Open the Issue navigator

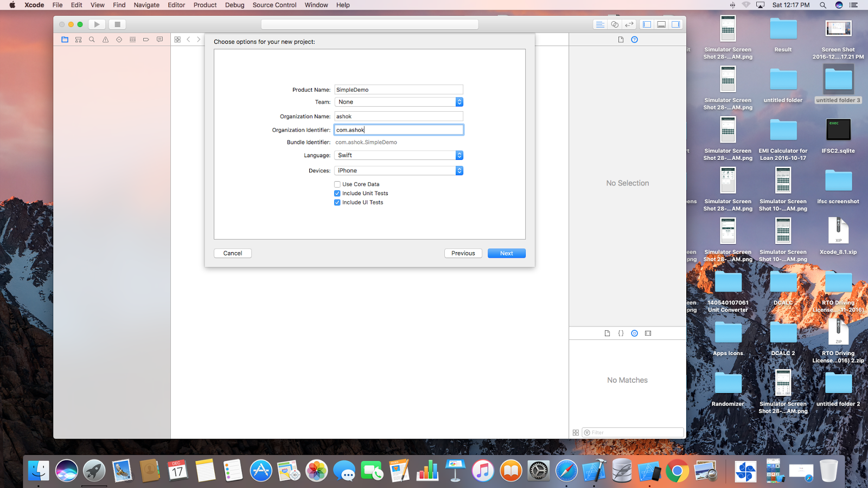click(106, 40)
